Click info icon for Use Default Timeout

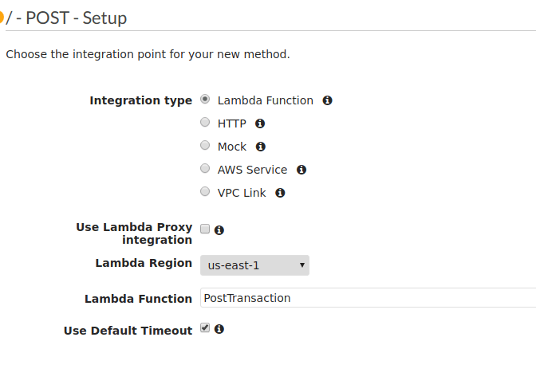coord(219,328)
